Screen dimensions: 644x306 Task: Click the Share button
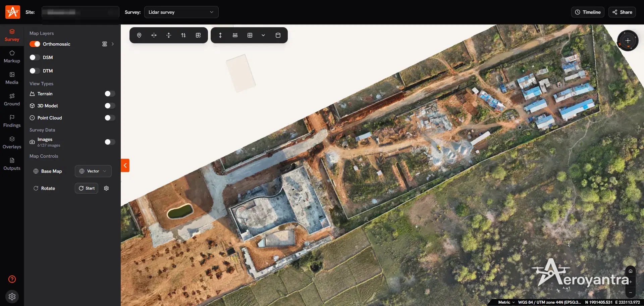pos(622,12)
